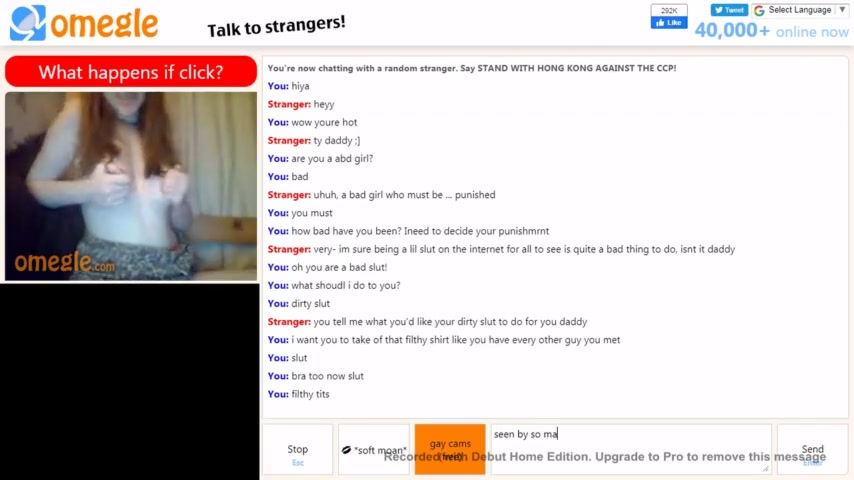
Task: Click the red "What happens if click?" banner
Action: (x=131, y=72)
